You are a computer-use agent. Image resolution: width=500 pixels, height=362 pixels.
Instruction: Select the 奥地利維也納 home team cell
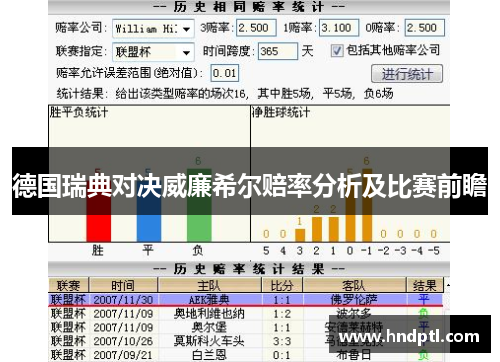click(x=209, y=314)
